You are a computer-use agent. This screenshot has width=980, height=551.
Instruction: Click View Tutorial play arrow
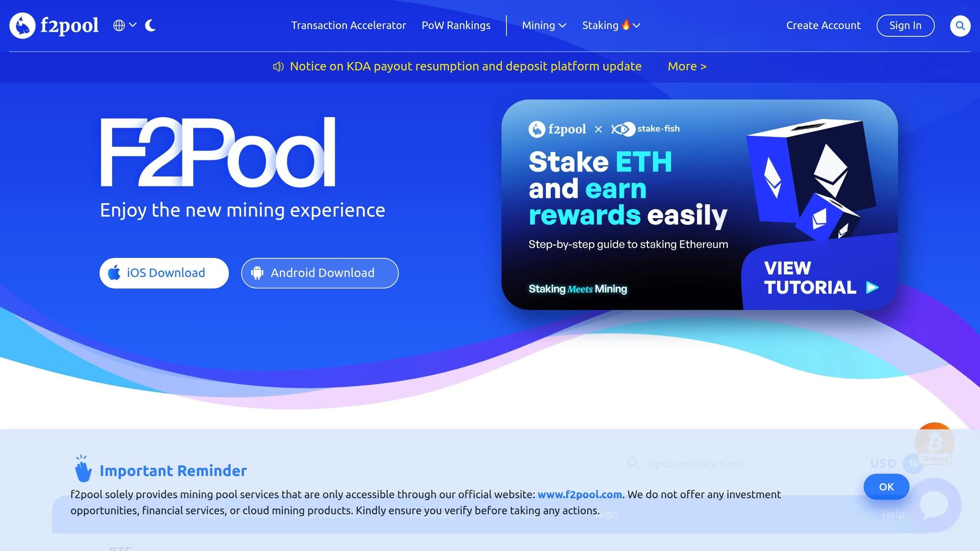coord(872,287)
